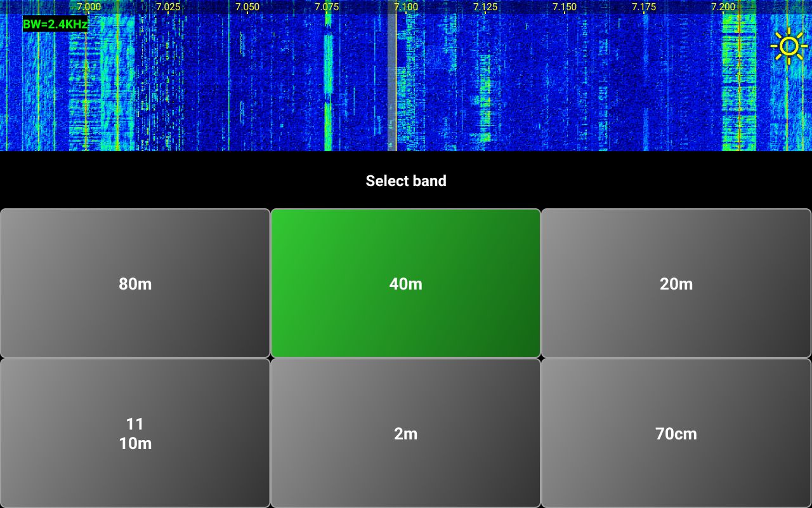Tap the 7.100 frequency scale label
Viewport: 812px width, 508px height.
(x=406, y=7)
